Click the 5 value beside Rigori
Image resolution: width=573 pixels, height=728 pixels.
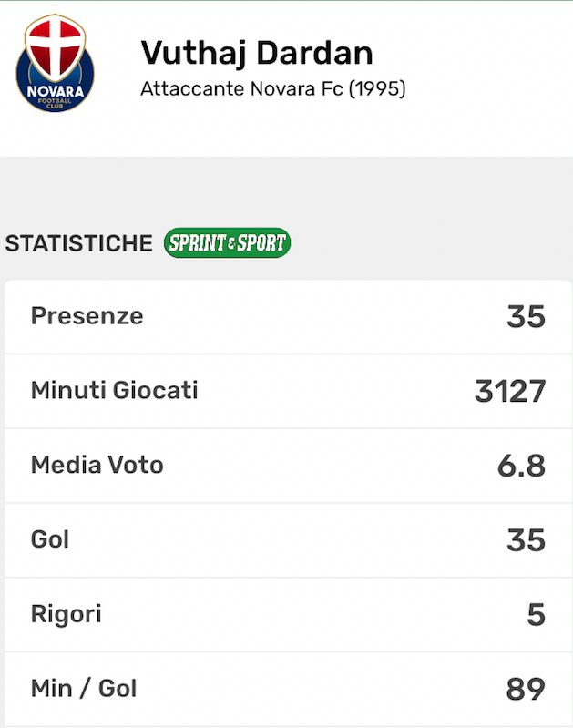[x=536, y=615]
